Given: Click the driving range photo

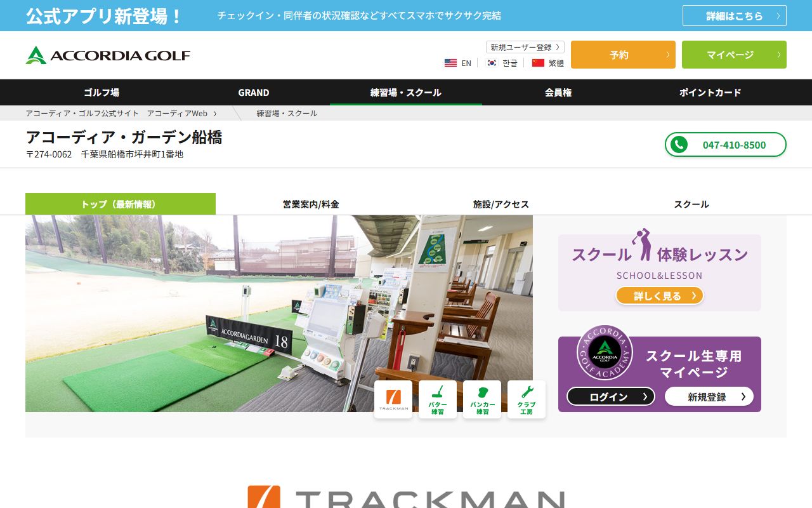Looking at the screenshot, I should click(279, 314).
